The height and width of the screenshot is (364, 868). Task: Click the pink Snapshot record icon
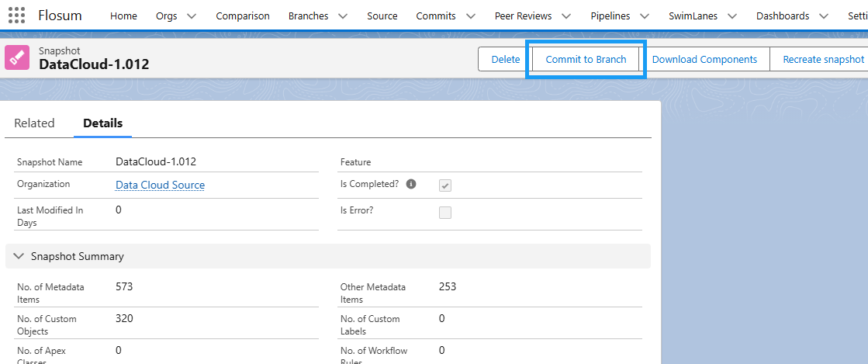[16, 57]
